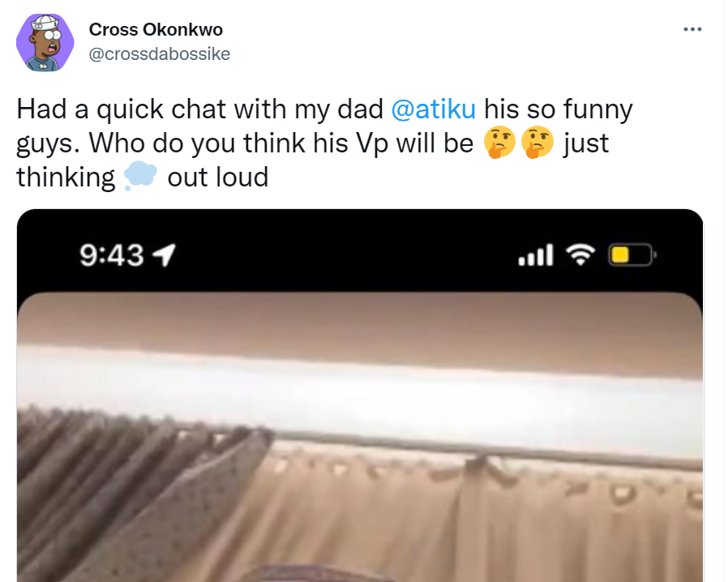
Task: Follow the @atiku mention link
Action: coord(433,109)
